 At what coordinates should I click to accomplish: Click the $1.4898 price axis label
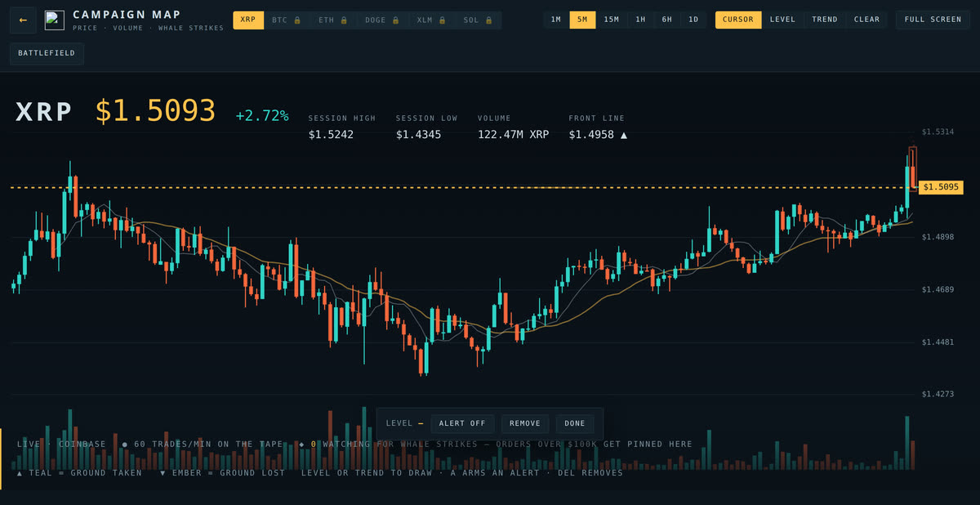(x=938, y=237)
